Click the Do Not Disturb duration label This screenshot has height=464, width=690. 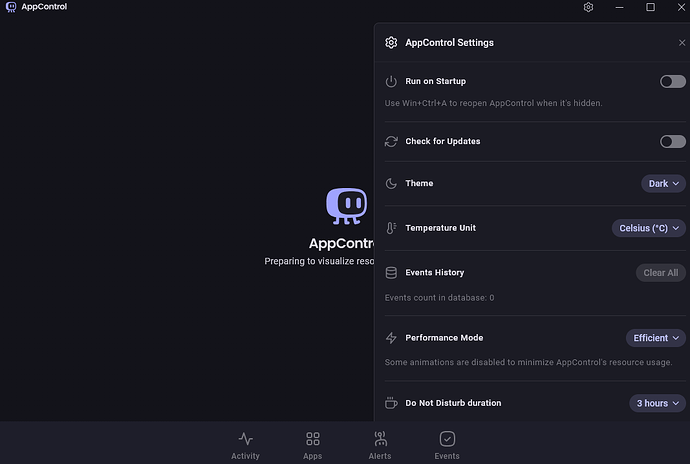tap(453, 403)
